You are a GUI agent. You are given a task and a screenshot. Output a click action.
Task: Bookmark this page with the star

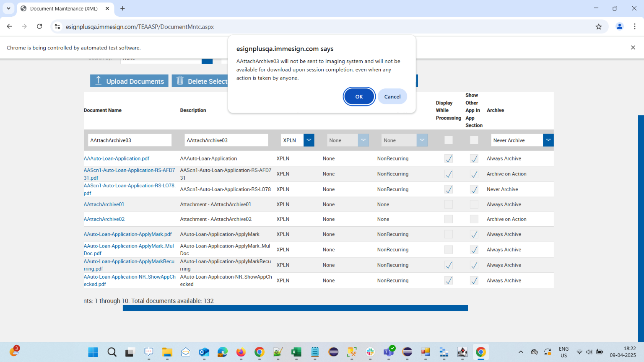click(599, 26)
